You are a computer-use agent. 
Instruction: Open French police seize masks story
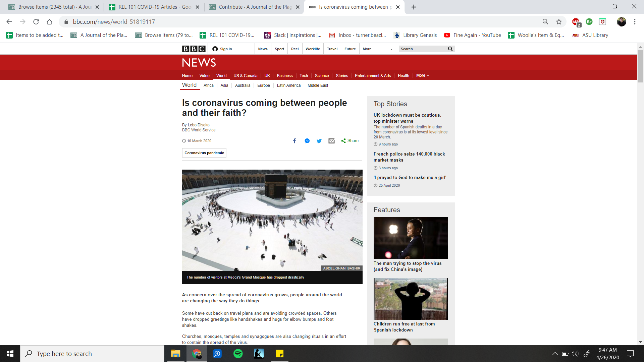point(409,157)
